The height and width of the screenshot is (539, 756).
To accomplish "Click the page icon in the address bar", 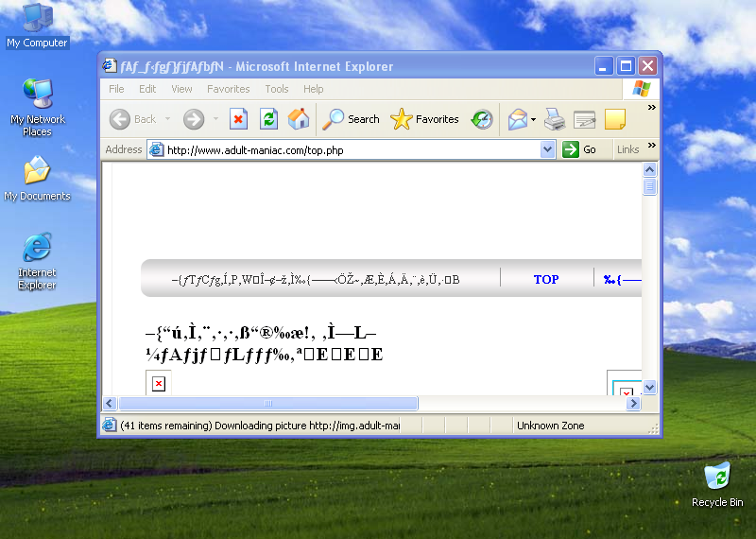I will point(156,149).
